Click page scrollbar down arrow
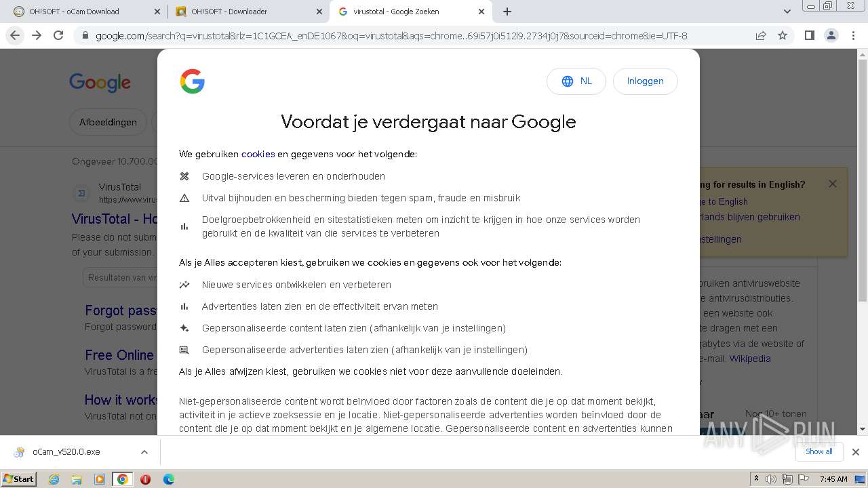Viewport: 868px width, 488px height. [863, 429]
